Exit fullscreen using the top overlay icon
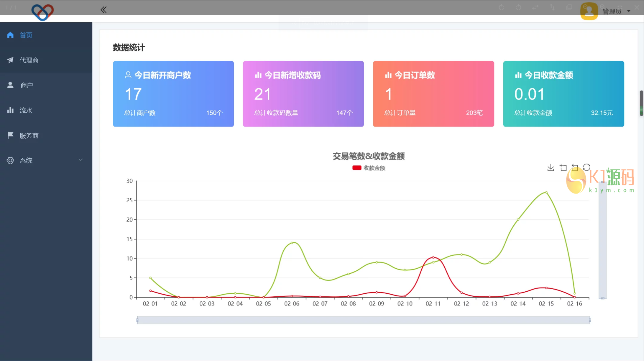Image resolution: width=644 pixels, height=361 pixels. [x=620, y=7]
